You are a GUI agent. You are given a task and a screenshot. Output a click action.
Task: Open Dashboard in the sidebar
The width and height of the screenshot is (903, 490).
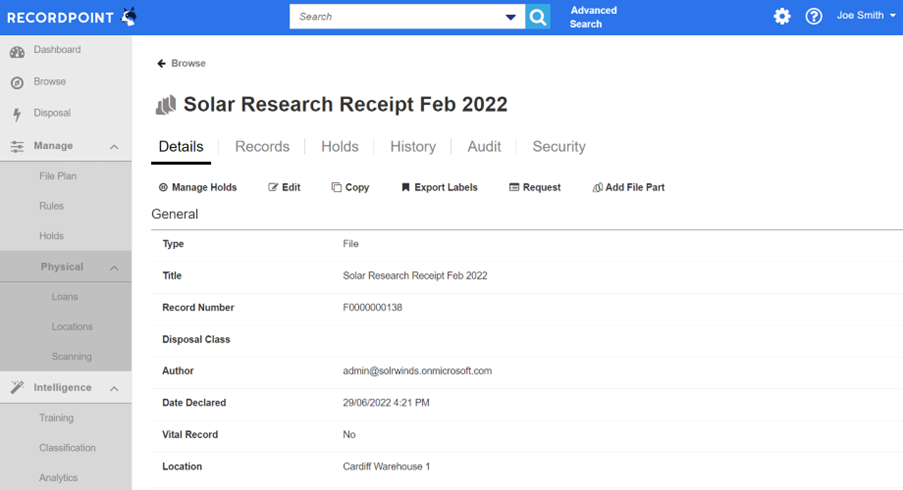57,50
